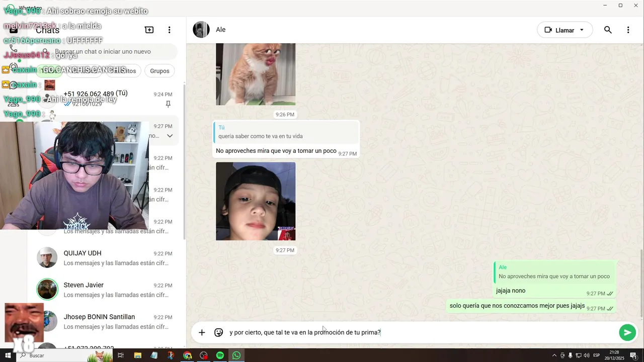Viewport: 644px width, 362px height.
Task: Click Ale's profile picture in chat header
Action: tap(201, 30)
